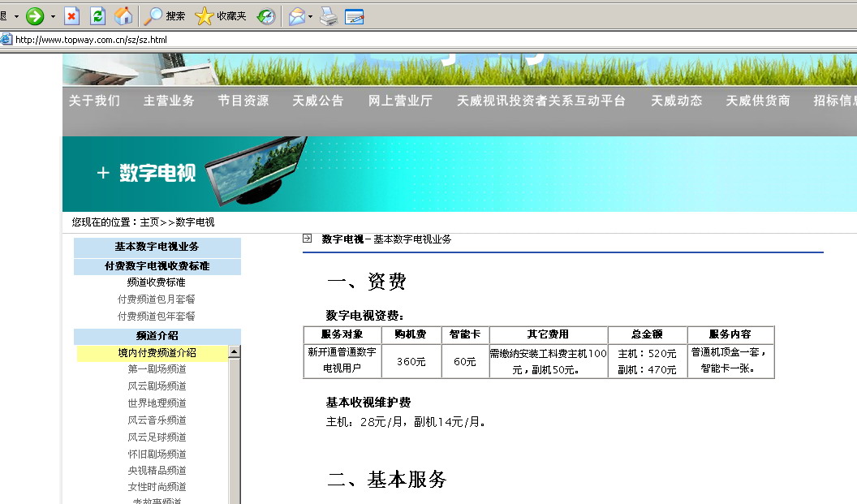This screenshot has width=857, height=504.
Task: Open the History clock icon
Action: pos(266,15)
